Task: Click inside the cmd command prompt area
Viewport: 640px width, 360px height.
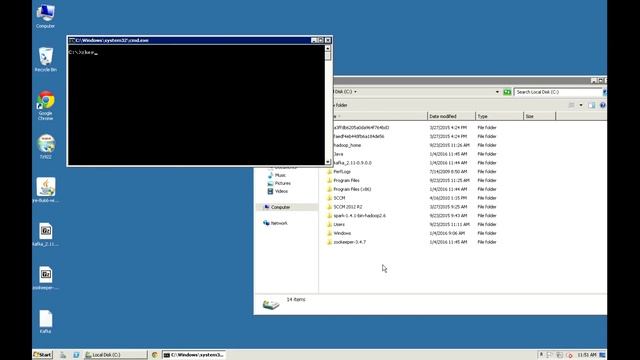Action: (x=196, y=104)
